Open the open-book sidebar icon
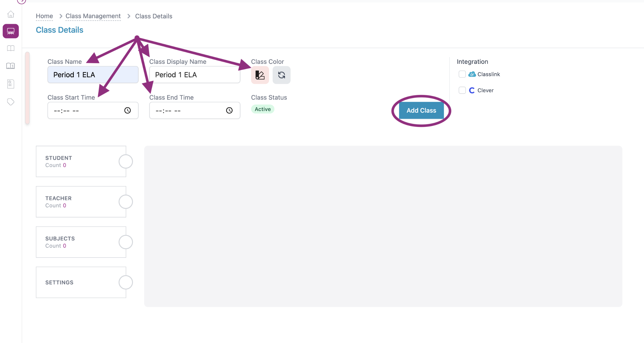Viewport: 644px width, 343px height. pyautogui.click(x=11, y=48)
